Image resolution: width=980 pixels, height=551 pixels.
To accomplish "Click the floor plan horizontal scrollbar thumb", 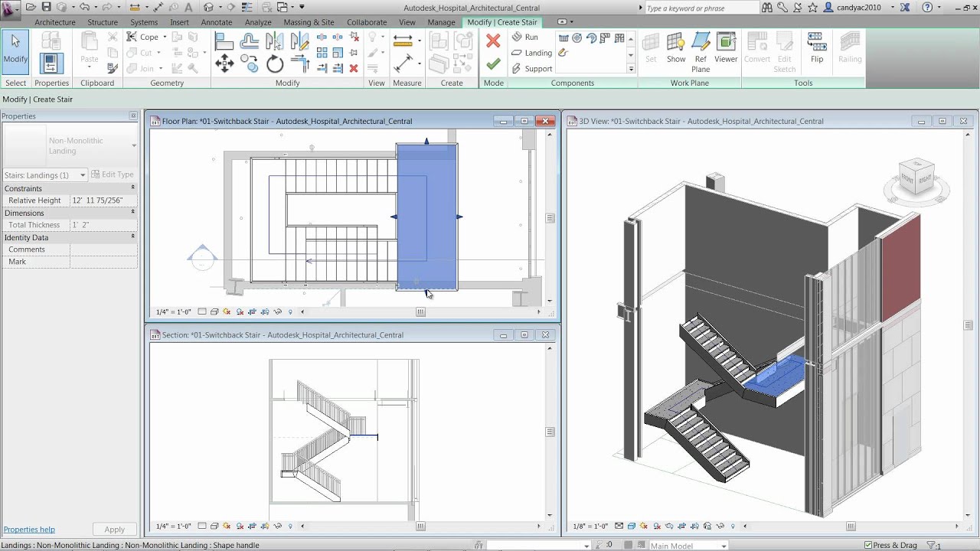I will [x=420, y=311].
